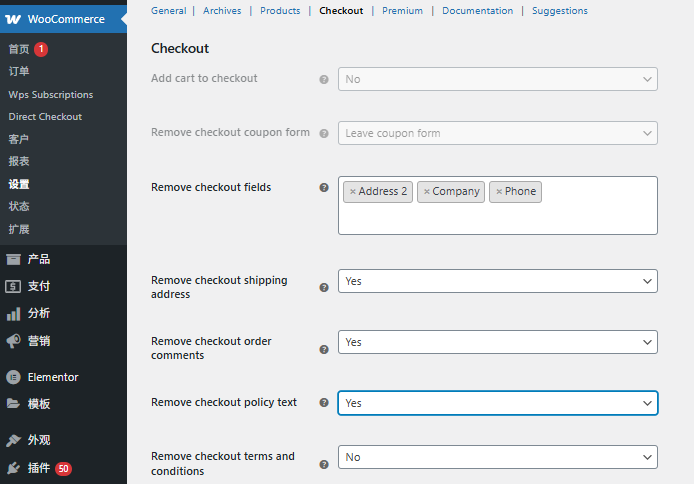Open the 产品 products menu icon
This screenshot has width=694, height=484.
click(x=13, y=259)
